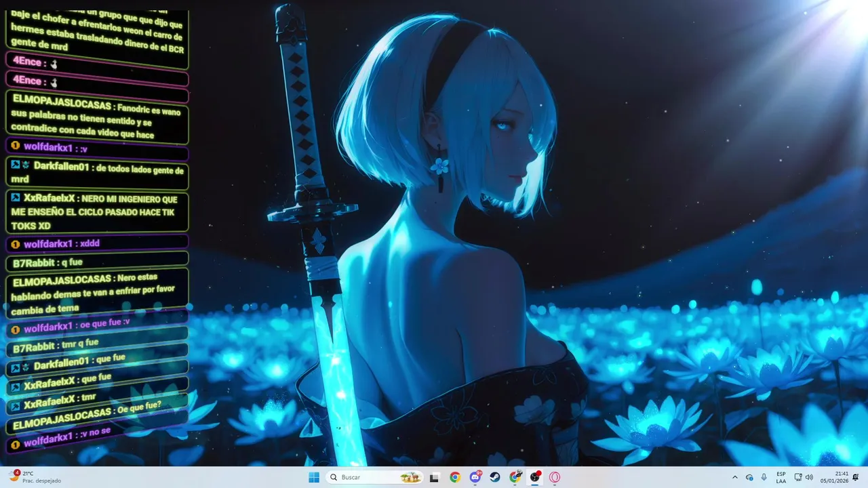Select ELMOPAJASLOCASAS message about Fanodric
Screen dimensions: 868x488
tap(98, 119)
